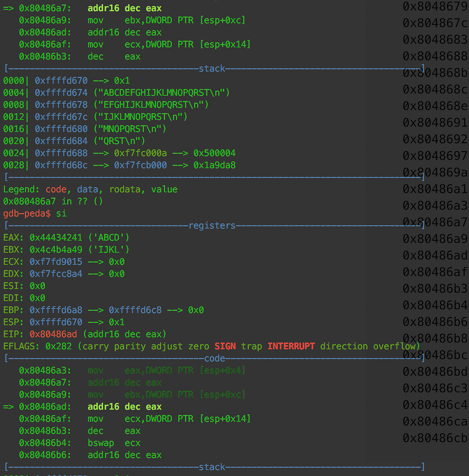Click the "bswap ecx" instruction

click(x=114, y=443)
